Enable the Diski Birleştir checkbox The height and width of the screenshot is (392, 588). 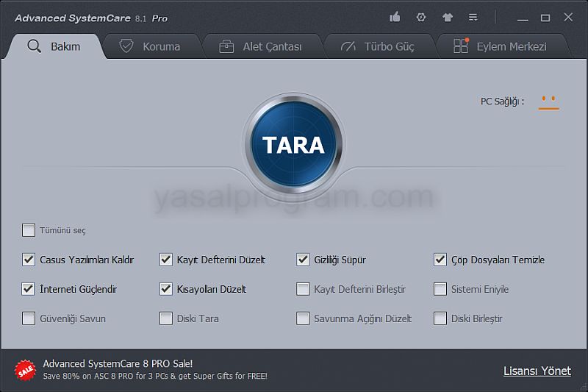[440, 318]
